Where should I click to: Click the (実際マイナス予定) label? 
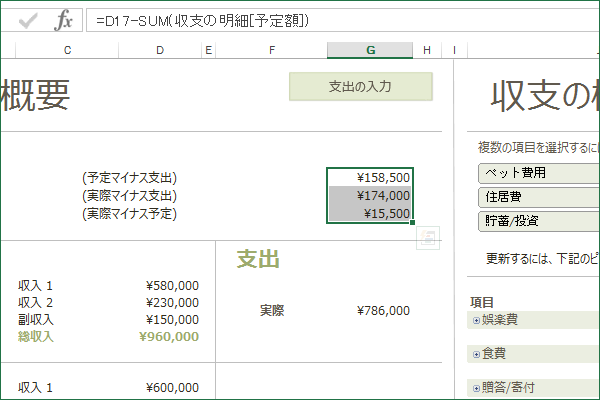(x=129, y=213)
